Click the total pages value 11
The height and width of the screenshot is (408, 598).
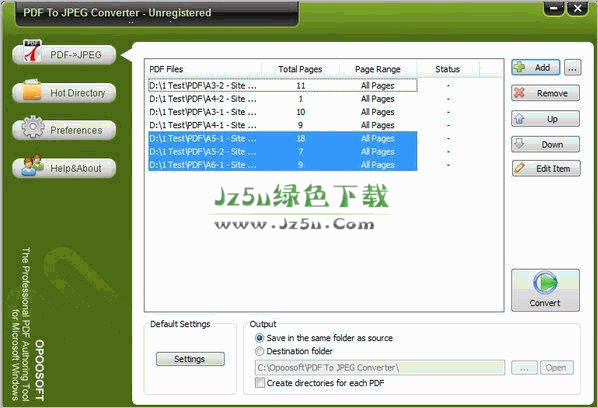click(x=301, y=85)
